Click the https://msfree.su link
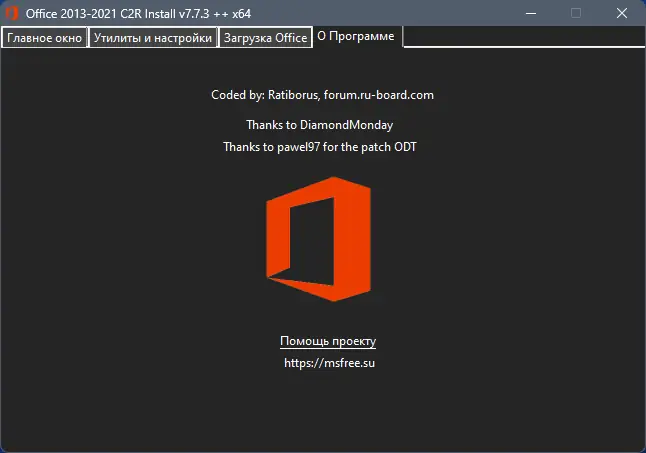646x453 pixels. tap(329, 363)
